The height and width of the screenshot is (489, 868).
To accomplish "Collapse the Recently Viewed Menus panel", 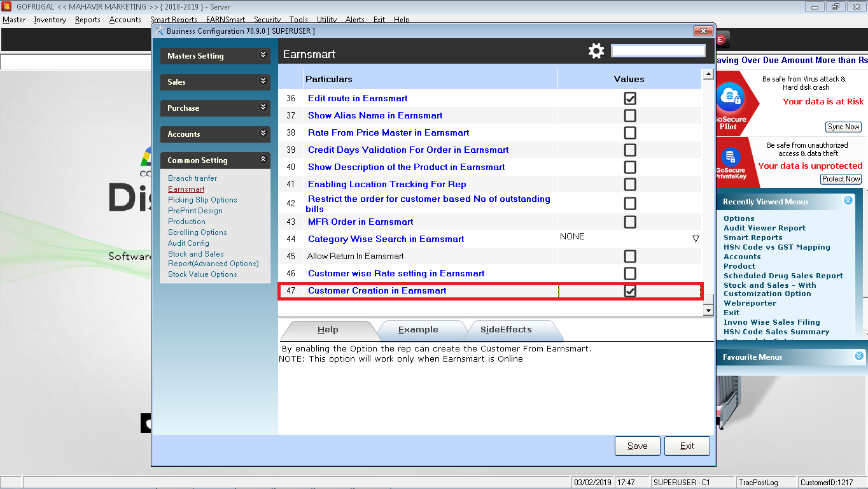I will coord(848,201).
